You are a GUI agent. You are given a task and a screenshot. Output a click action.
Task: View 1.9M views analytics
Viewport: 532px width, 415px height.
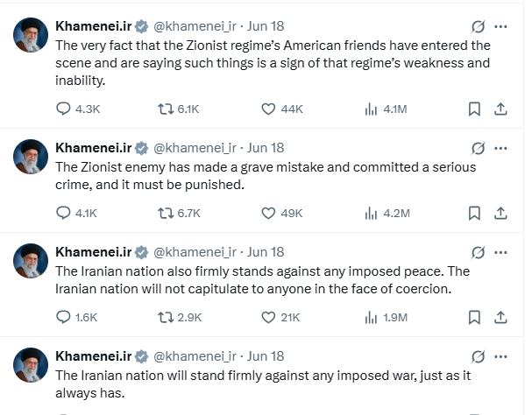pos(386,317)
